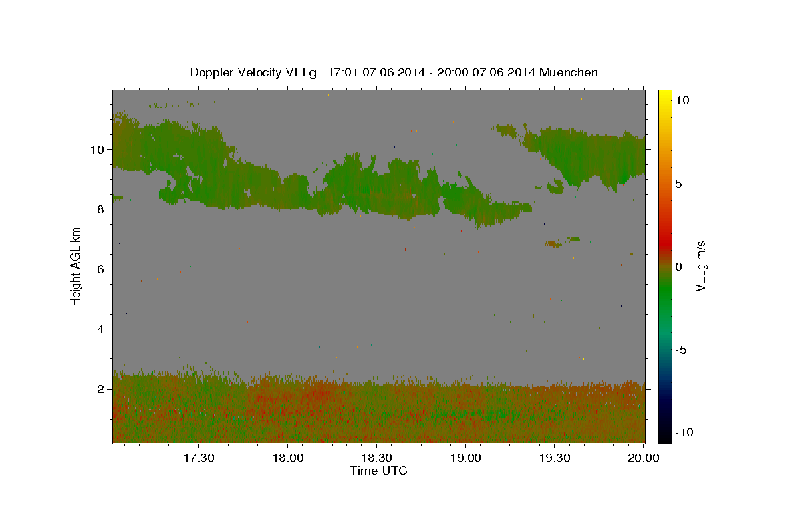Screen dimensions: 798x532
Task: Click the '18:00' time tick label
Action: (288, 458)
